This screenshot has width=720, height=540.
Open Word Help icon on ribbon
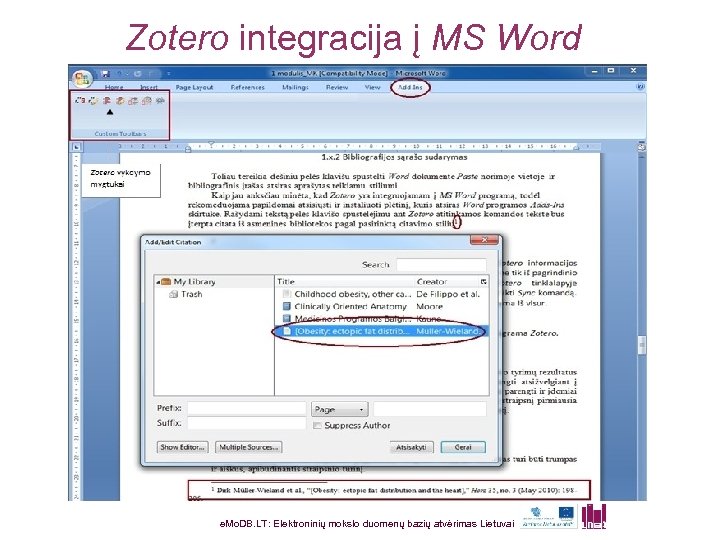(641, 86)
